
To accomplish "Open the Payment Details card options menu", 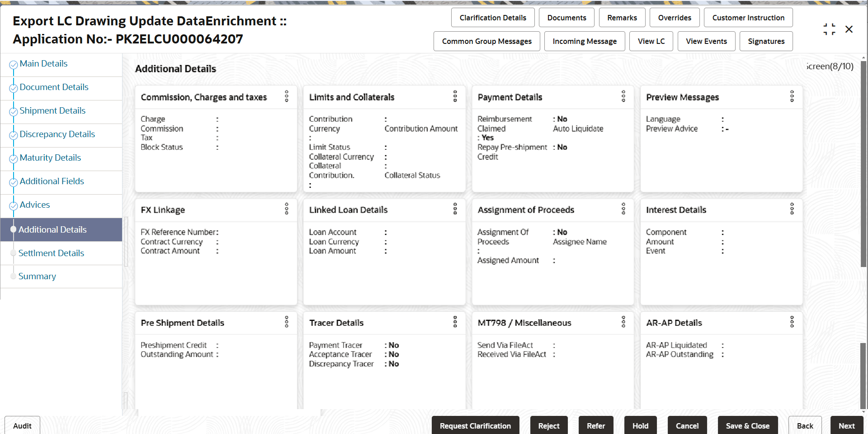I will tap(623, 96).
